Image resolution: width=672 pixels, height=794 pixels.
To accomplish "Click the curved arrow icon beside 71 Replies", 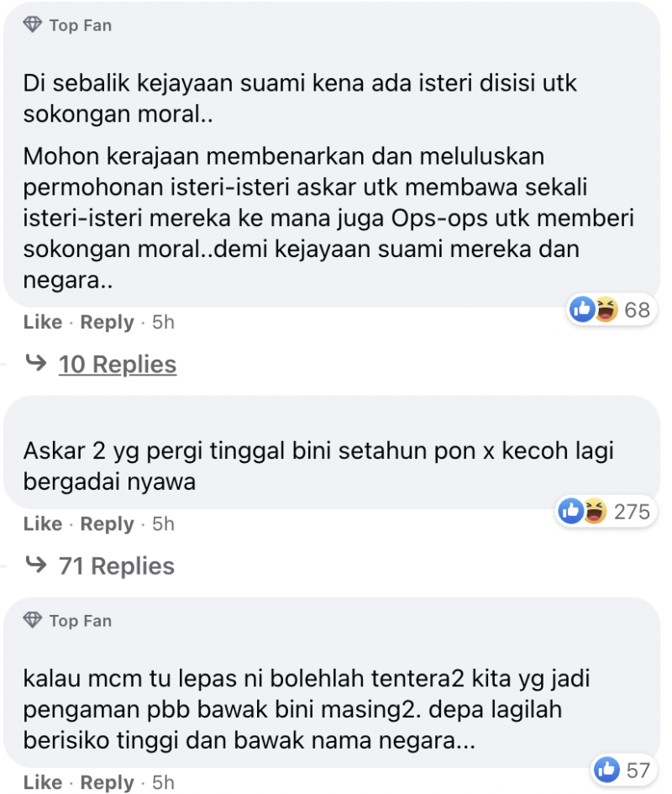I will pyautogui.click(x=36, y=565).
